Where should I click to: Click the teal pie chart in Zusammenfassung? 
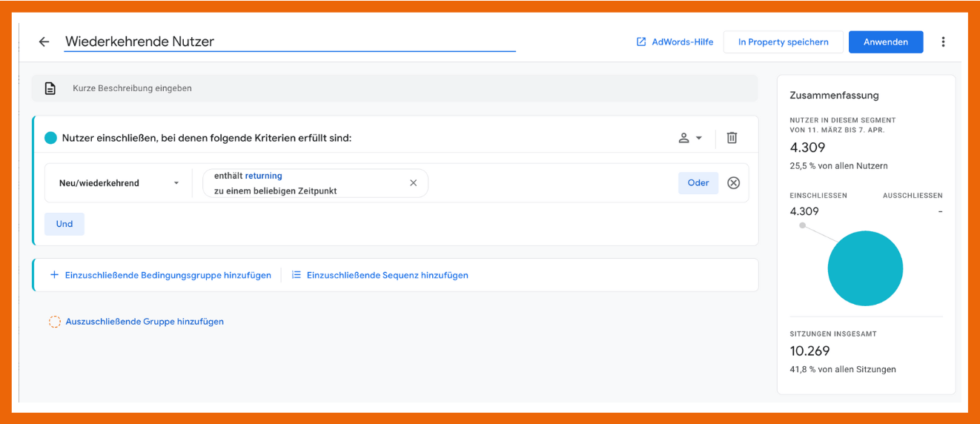point(865,268)
